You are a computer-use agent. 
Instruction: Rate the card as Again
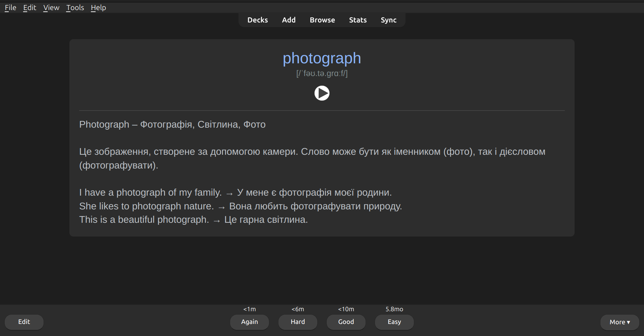click(x=249, y=322)
